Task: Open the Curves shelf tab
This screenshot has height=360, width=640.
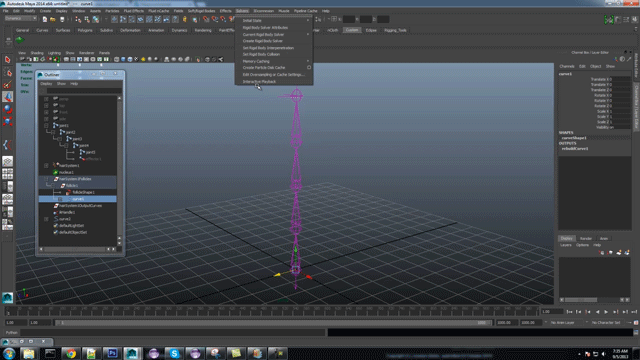Action: (42, 30)
